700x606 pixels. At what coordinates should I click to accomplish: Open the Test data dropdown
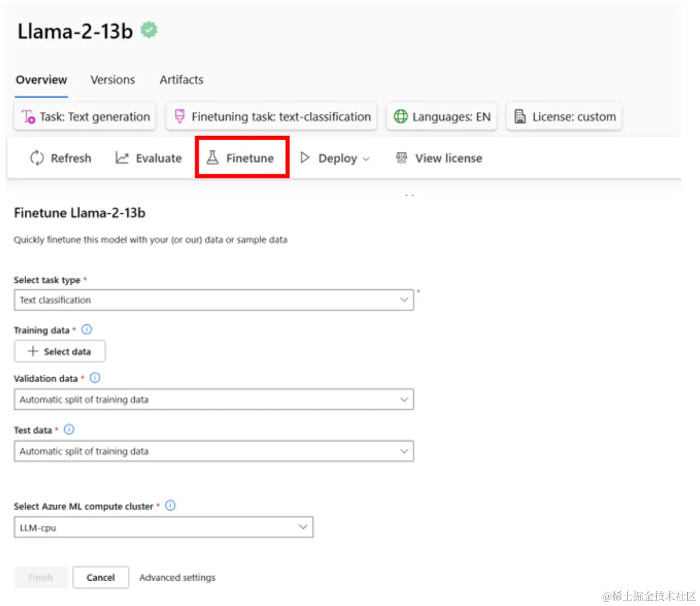click(214, 451)
